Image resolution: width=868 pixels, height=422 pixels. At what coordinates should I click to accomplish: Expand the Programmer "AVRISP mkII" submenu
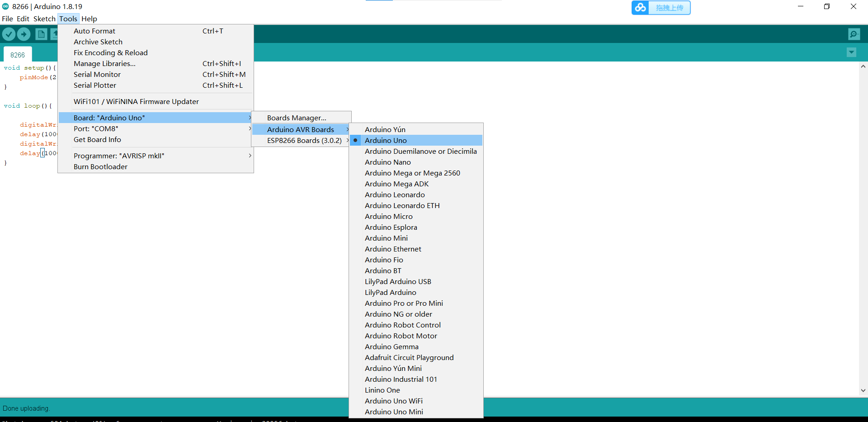tap(156, 156)
